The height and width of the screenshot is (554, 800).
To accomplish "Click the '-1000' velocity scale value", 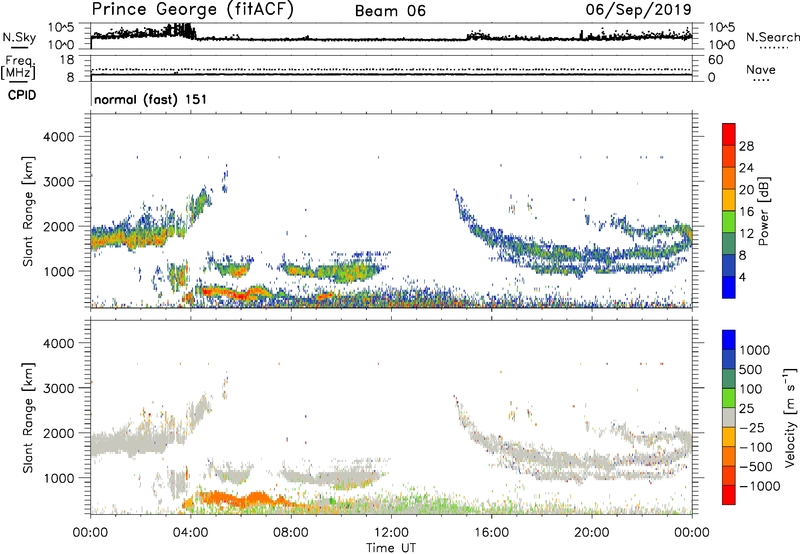I will coord(760,486).
